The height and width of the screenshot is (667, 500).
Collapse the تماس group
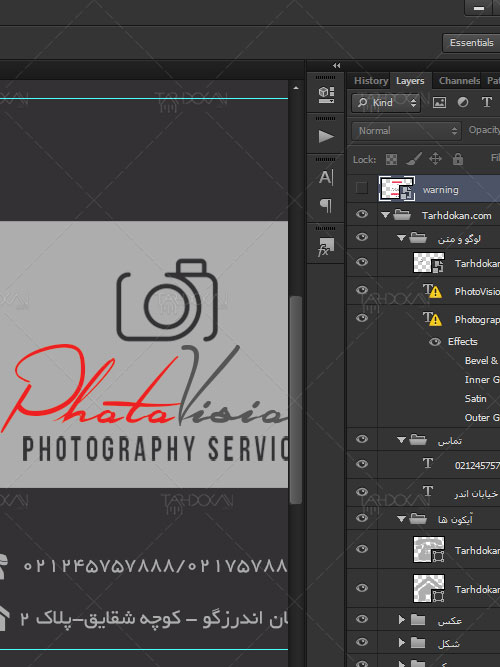[401, 440]
